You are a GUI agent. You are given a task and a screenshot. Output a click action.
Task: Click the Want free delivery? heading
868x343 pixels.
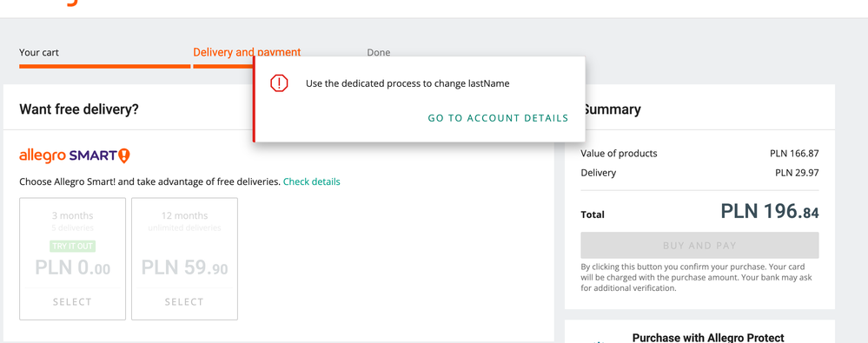[x=79, y=109]
